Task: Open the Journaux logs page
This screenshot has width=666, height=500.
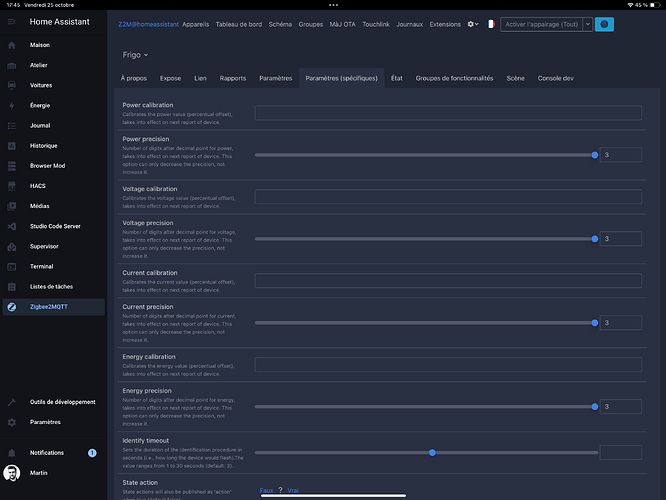Action: tap(409, 24)
